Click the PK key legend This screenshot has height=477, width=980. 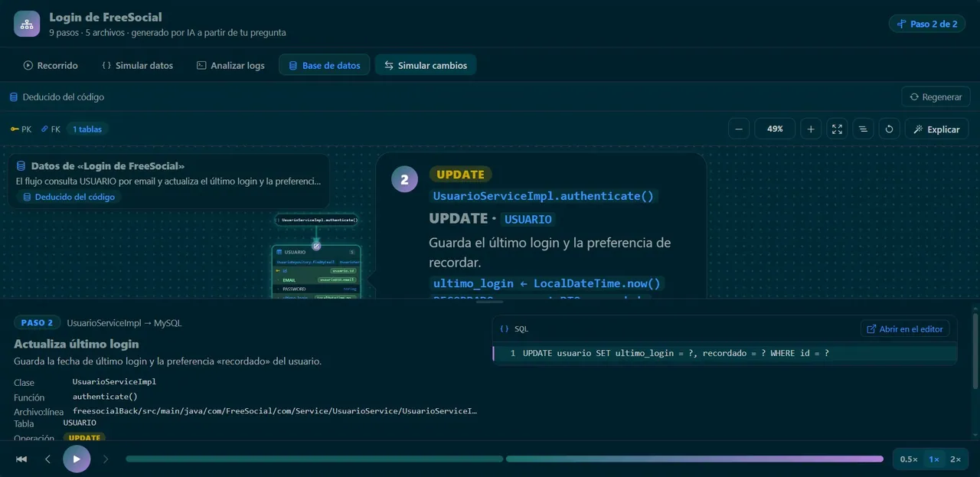[x=21, y=129]
